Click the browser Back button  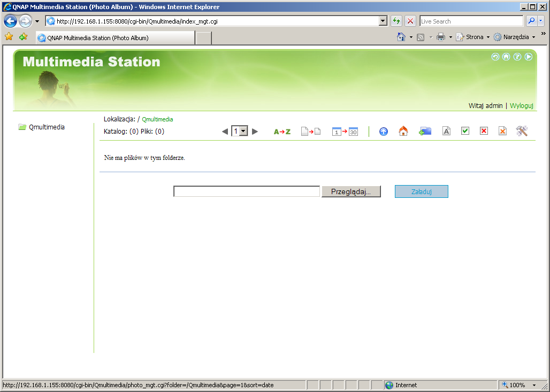pos(10,21)
